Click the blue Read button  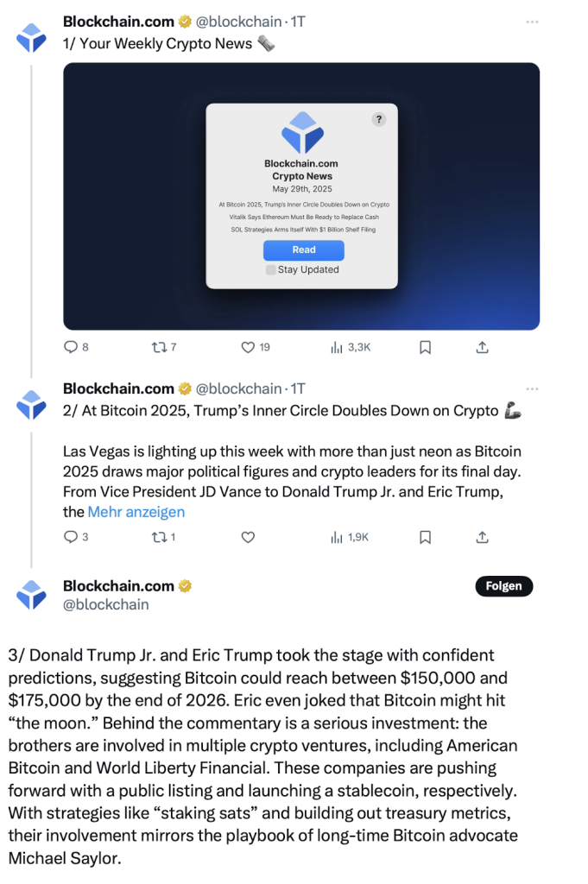click(304, 249)
